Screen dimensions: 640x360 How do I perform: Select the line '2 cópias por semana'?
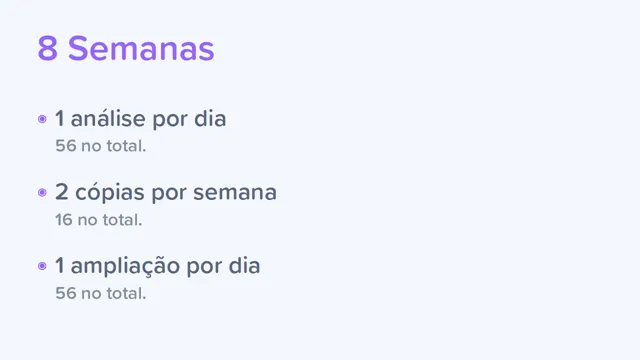[166, 193]
